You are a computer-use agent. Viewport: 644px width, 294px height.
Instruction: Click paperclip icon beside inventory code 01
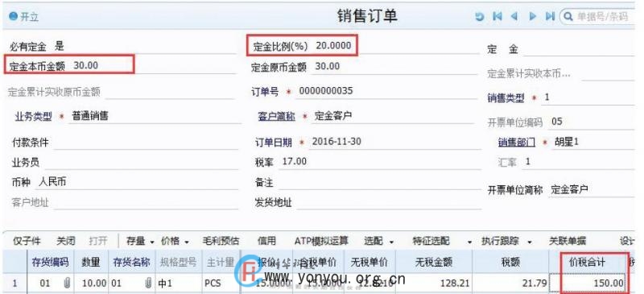pyautogui.click(x=67, y=283)
